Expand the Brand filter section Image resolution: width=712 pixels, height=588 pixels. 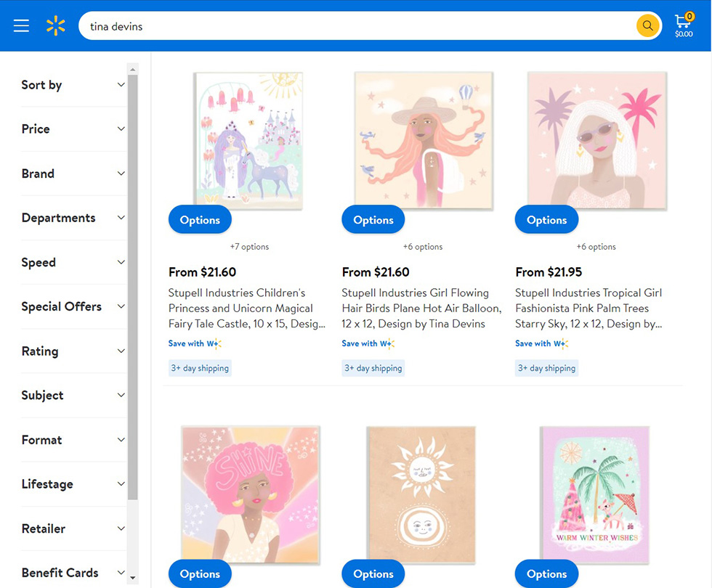(x=73, y=173)
